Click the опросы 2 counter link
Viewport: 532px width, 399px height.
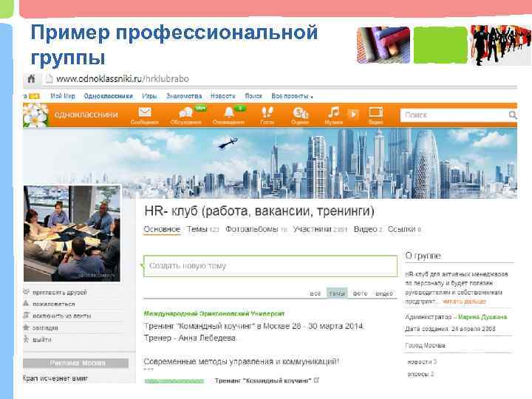[420, 374]
